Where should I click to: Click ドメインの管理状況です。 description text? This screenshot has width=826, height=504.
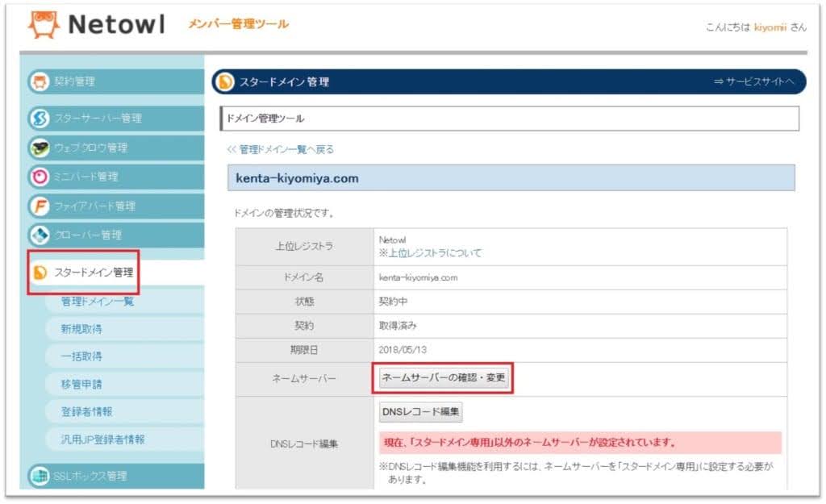coord(283,213)
